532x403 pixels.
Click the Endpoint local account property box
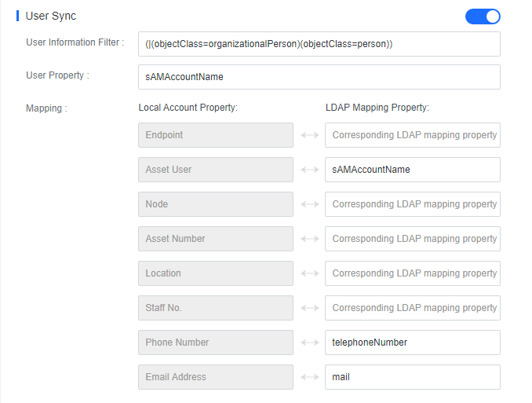216,135
